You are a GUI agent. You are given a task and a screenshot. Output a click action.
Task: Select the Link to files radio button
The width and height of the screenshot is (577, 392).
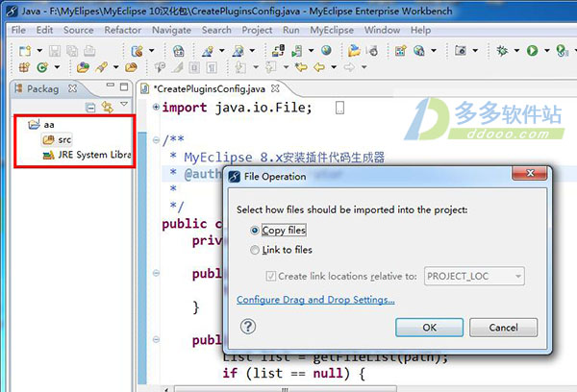coord(254,250)
